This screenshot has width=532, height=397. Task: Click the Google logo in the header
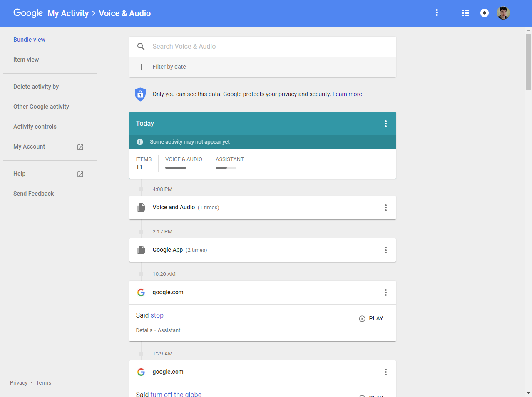[28, 13]
